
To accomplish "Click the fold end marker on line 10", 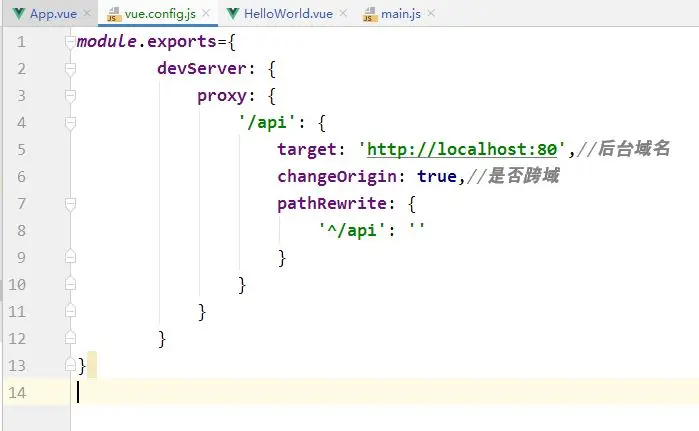I will [x=70, y=284].
